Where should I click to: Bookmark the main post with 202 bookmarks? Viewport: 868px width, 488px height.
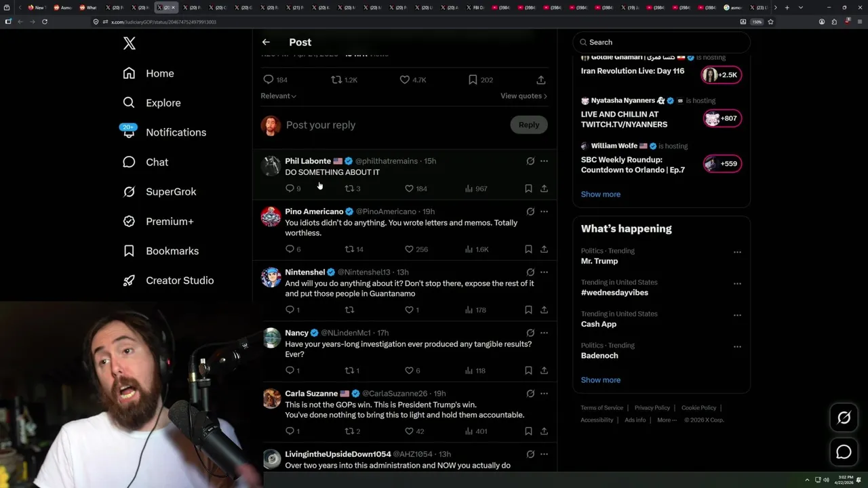pos(473,80)
